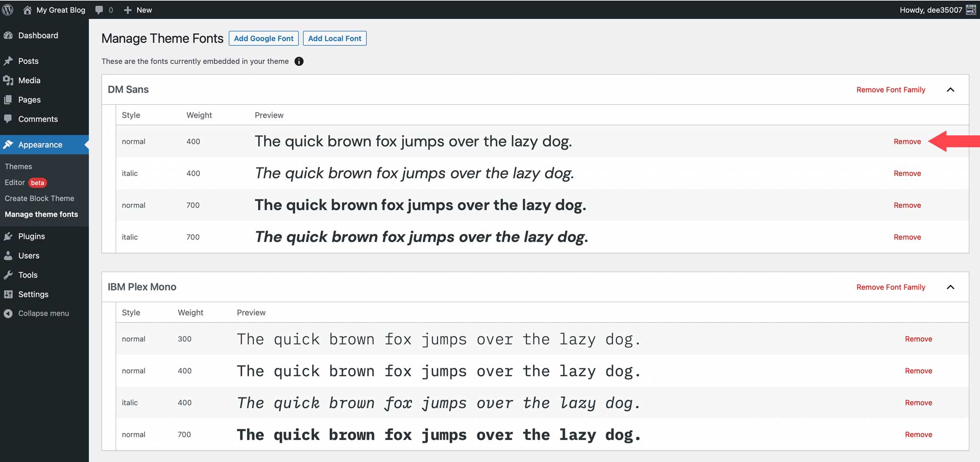Remove DM Sans normal 400 variant
Image resolution: width=980 pixels, height=462 pixels.
pyautogui.click(x=907, y=142)
